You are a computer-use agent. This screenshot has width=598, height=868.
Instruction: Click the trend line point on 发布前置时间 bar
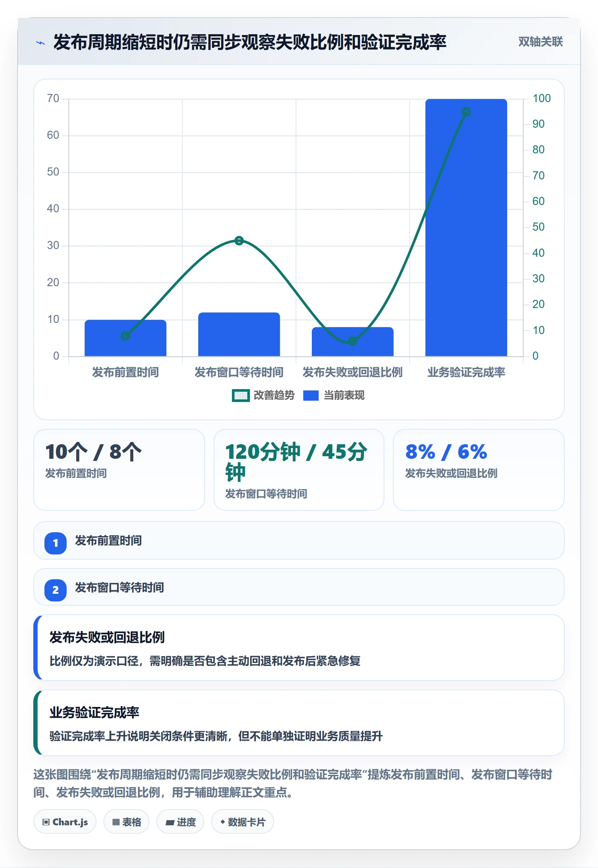click(126, 336)
